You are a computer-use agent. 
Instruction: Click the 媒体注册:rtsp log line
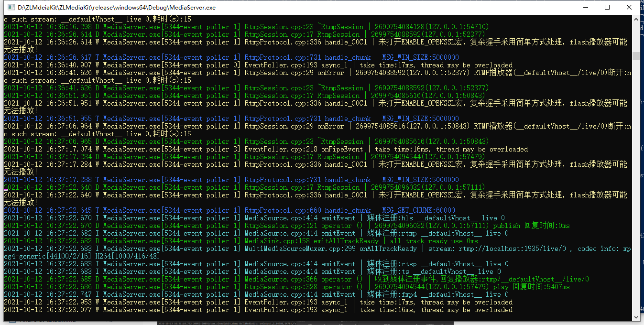click(x=256, y=264)
